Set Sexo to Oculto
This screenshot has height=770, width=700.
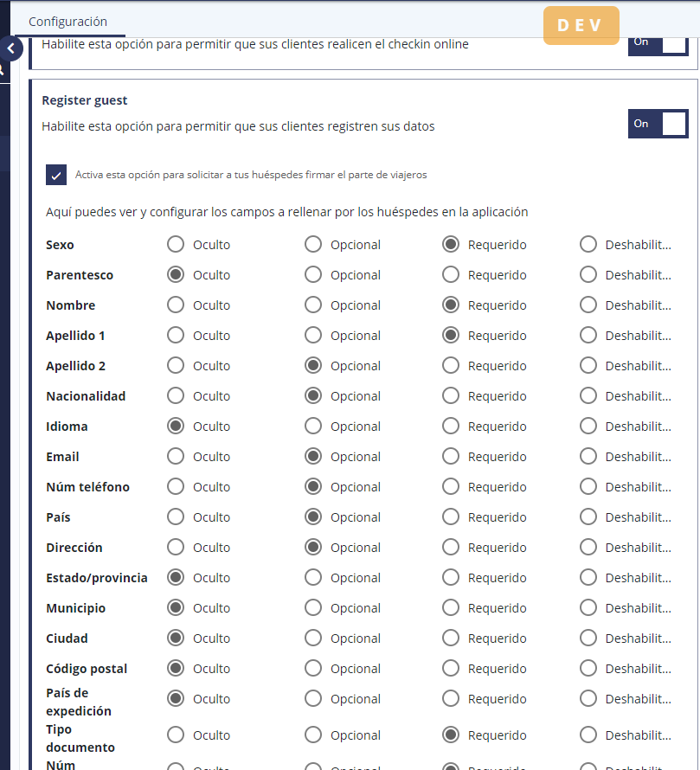pyautogui.click(x=176, y=245)
